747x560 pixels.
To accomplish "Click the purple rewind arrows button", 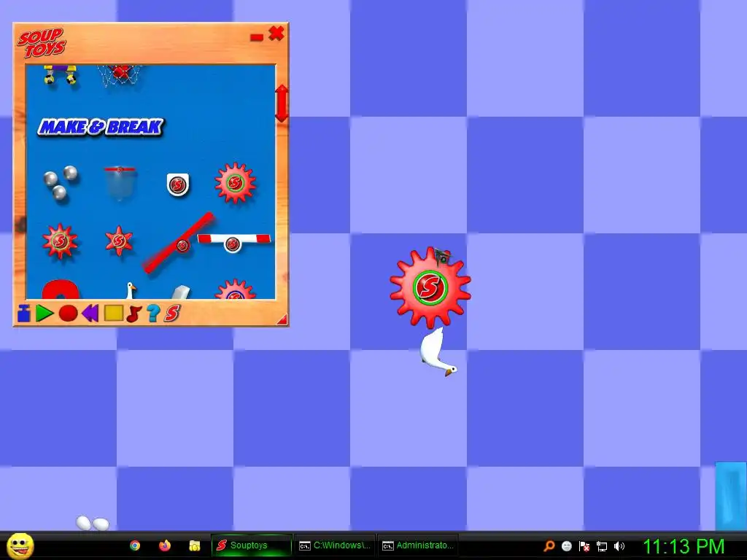I will [x=90, y=314].
